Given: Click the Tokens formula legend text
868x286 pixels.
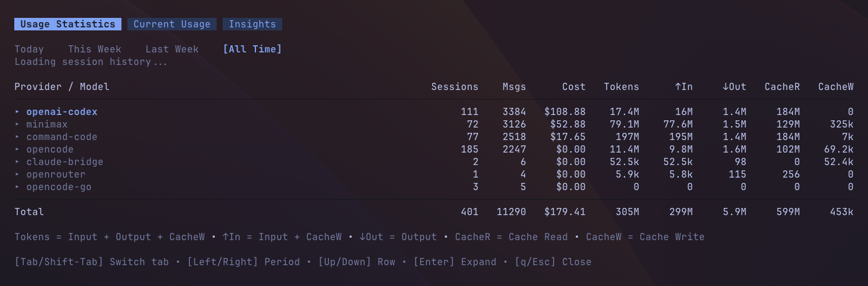Looking at the screenshot, I should (x=110, y=237).
